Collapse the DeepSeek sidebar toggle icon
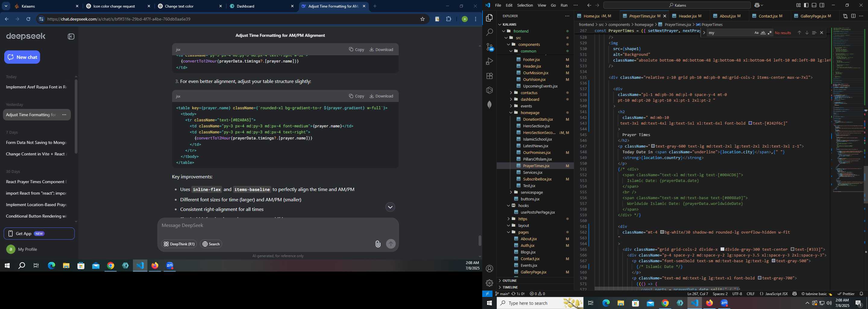The height and width of the screenshot is (309, 868). (71, 37)
